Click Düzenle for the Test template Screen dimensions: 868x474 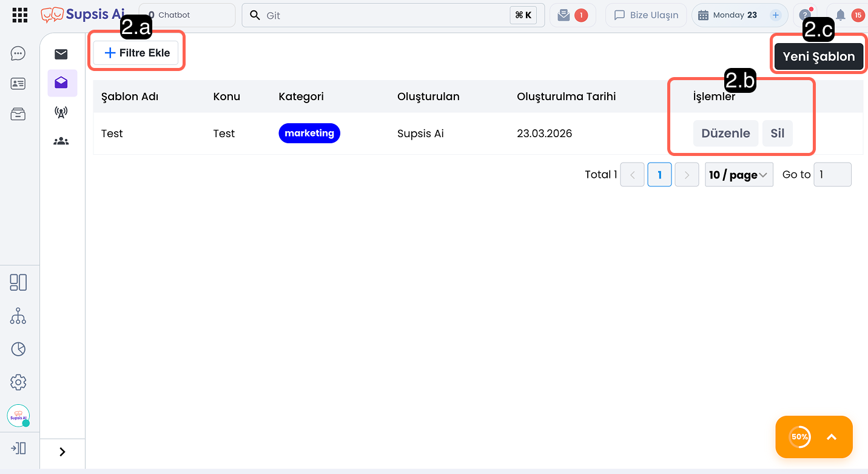pos(725,134)
